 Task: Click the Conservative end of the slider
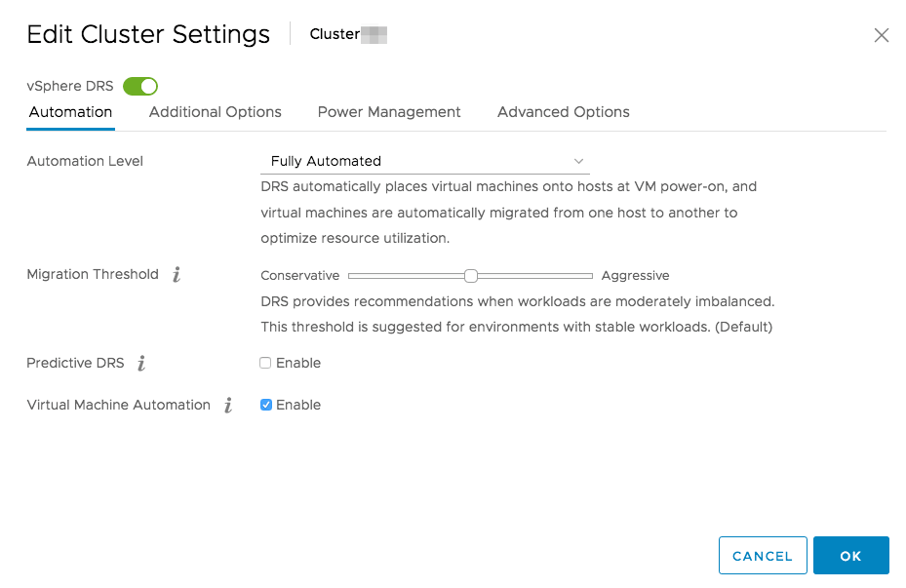click(351, 276)
